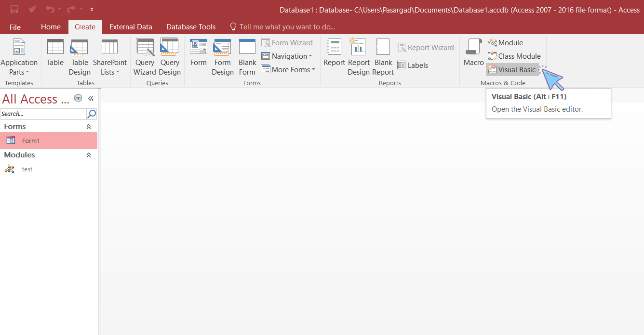Open the test module
This screenshot has width=644, height=335.
point(27,169)
